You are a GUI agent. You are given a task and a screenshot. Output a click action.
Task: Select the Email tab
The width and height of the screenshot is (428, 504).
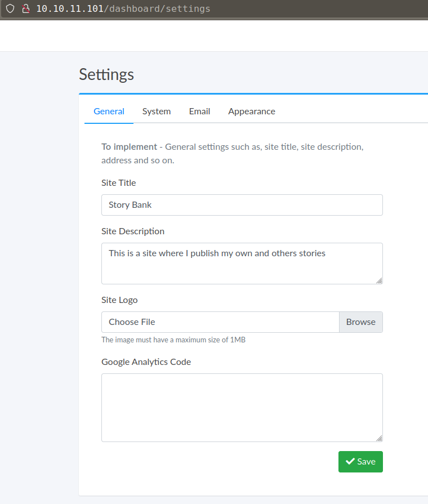tap(199, 111)
